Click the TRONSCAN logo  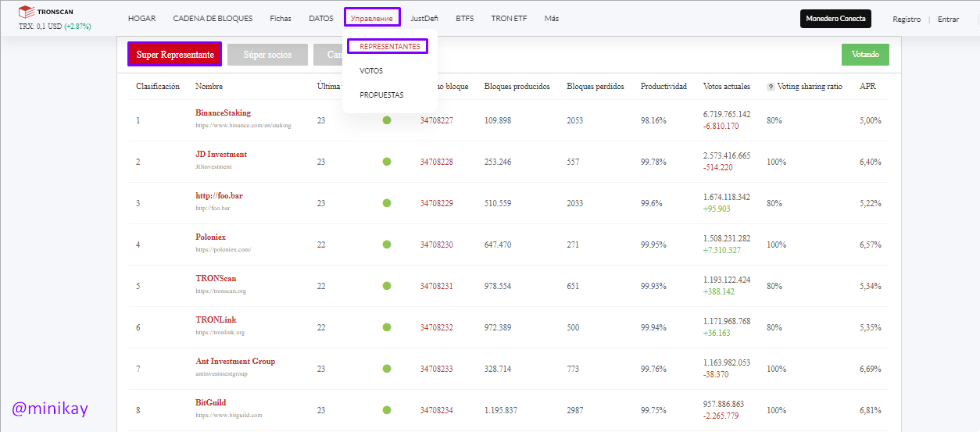click(48, 12)
